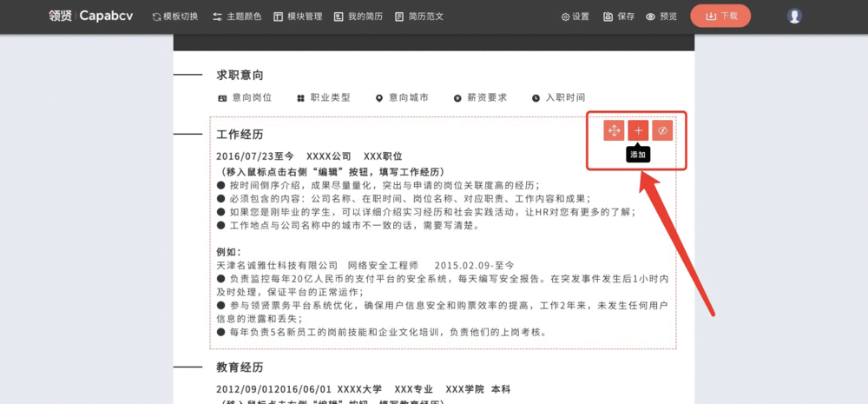Click the 2016/07/23至今 XXXX公司 line
868x404 pixels.
[310, 156]
